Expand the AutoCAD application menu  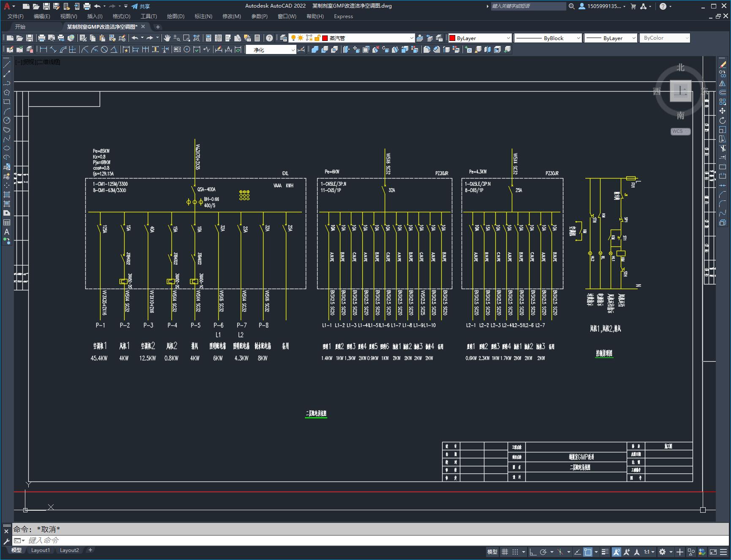[x=9, y=6]
